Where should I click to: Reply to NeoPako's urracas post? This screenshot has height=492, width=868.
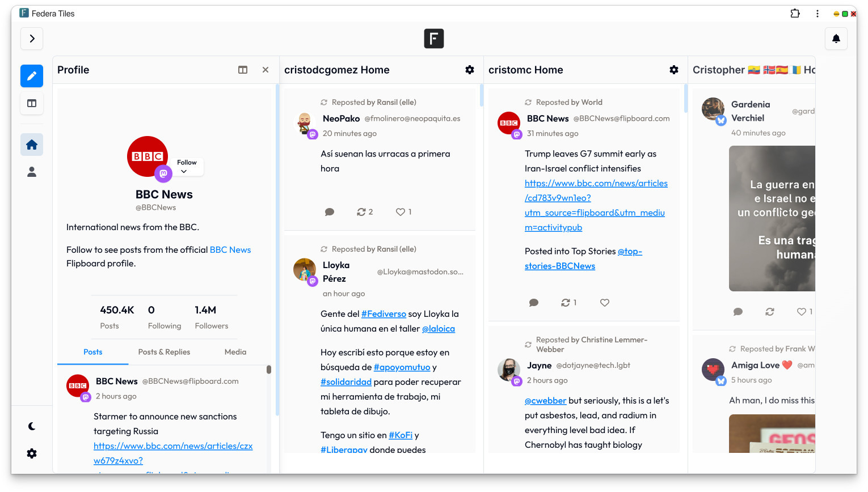(x=330, y=212)
